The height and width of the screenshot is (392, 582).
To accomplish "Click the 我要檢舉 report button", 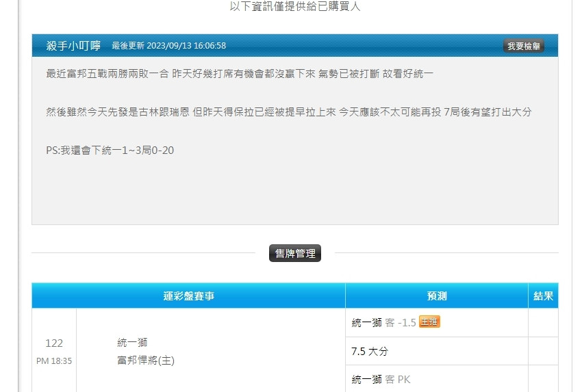I will click(523, 46).
